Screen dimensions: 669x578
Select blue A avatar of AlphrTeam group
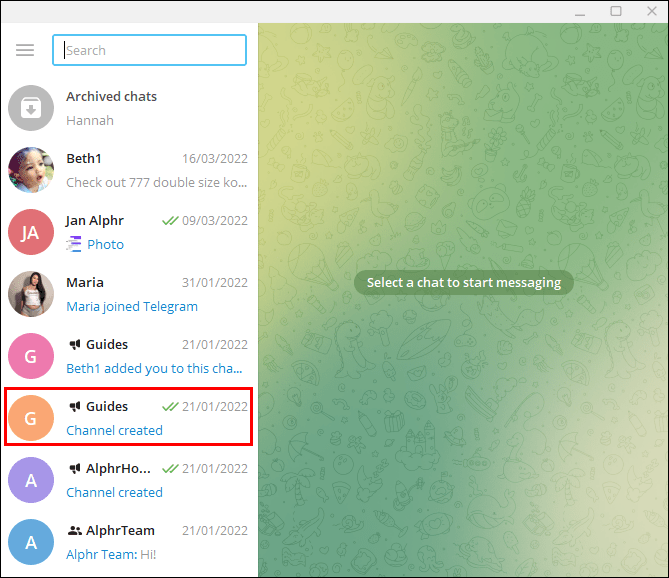(x=31, y=542)
